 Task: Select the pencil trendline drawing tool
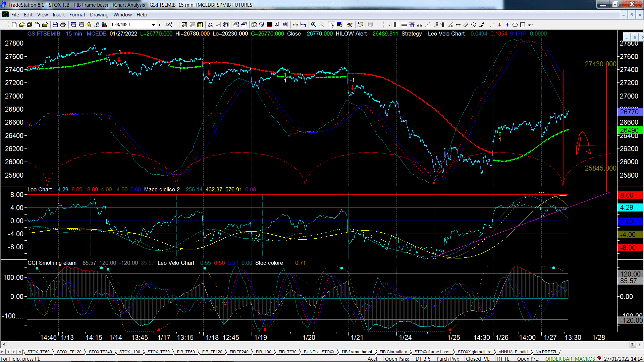point(481,24)
